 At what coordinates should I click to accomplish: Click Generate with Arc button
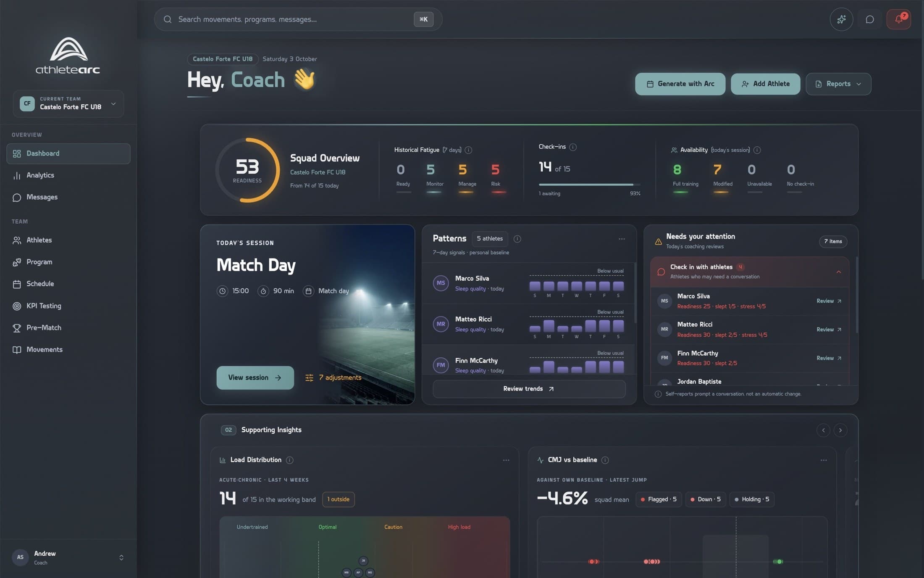point(680,84)
